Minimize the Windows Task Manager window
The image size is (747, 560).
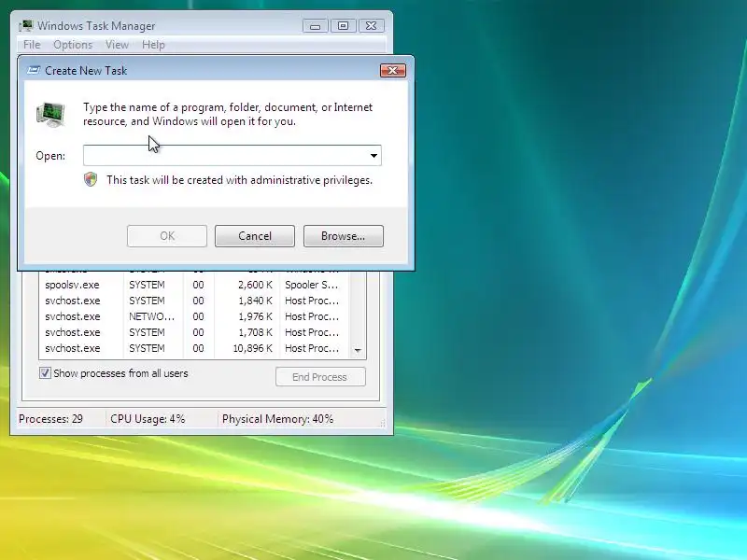[x=315, y=26]
